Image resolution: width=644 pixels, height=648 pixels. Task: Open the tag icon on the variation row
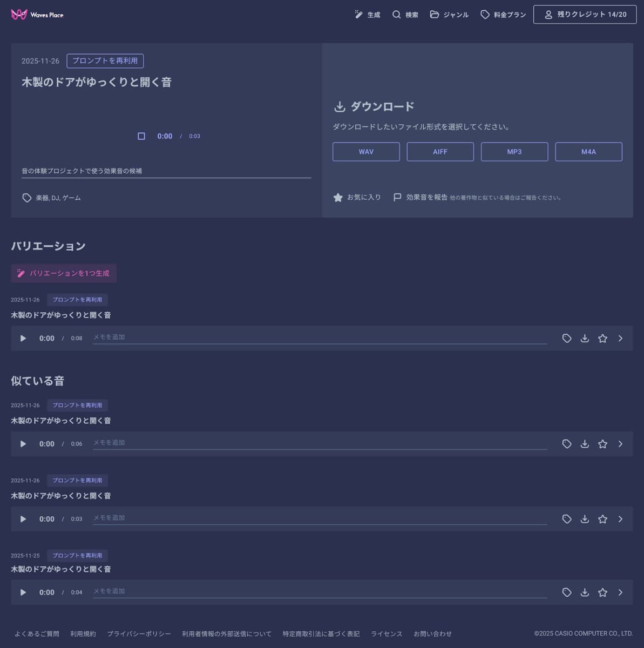coord(566,338)
